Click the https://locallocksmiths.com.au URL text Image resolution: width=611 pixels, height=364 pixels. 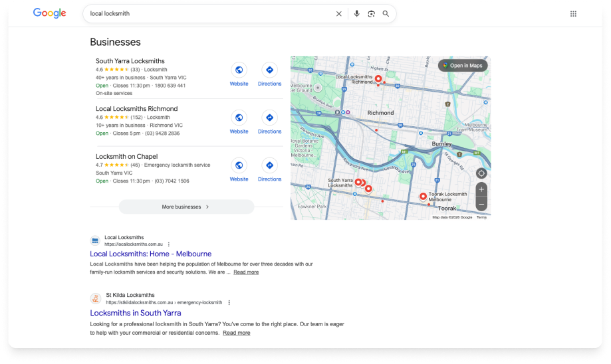point(133,244)
